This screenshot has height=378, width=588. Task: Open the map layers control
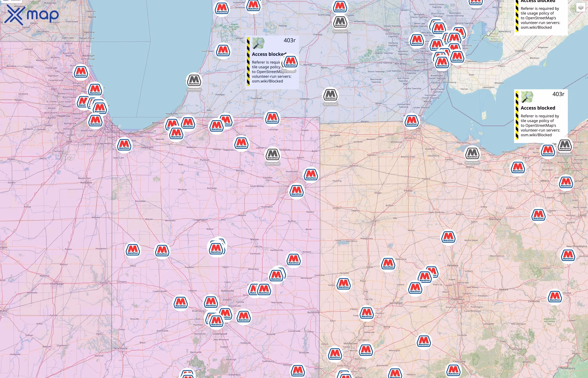point(581,7)
